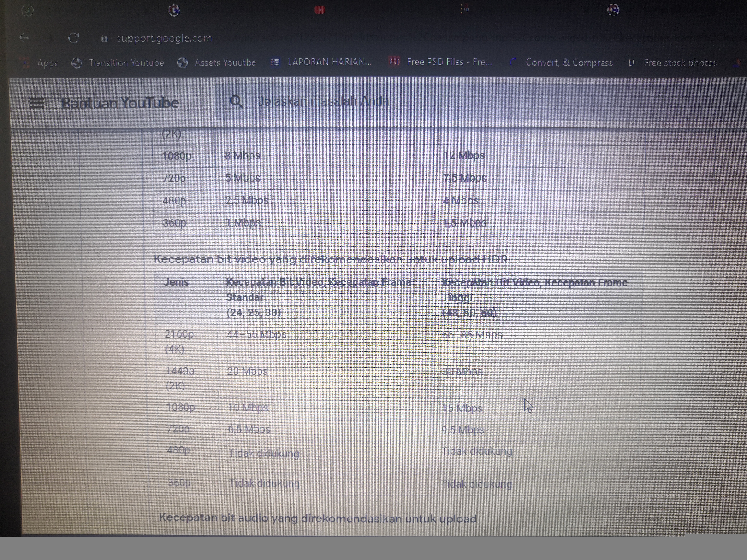Open the Transition Youtube bookmark
Screen dimensions: 747x560
[126, 63]
